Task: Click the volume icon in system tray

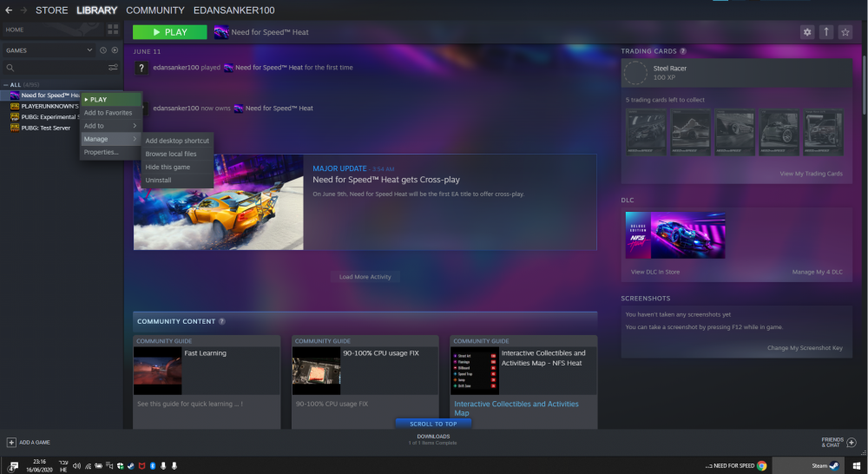Action: click(76, 465)
